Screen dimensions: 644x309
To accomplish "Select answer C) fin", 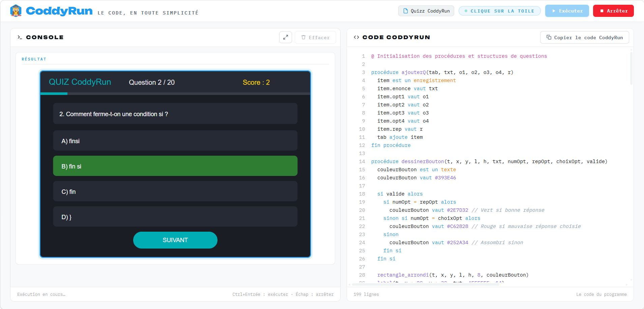I will [175, 191].
